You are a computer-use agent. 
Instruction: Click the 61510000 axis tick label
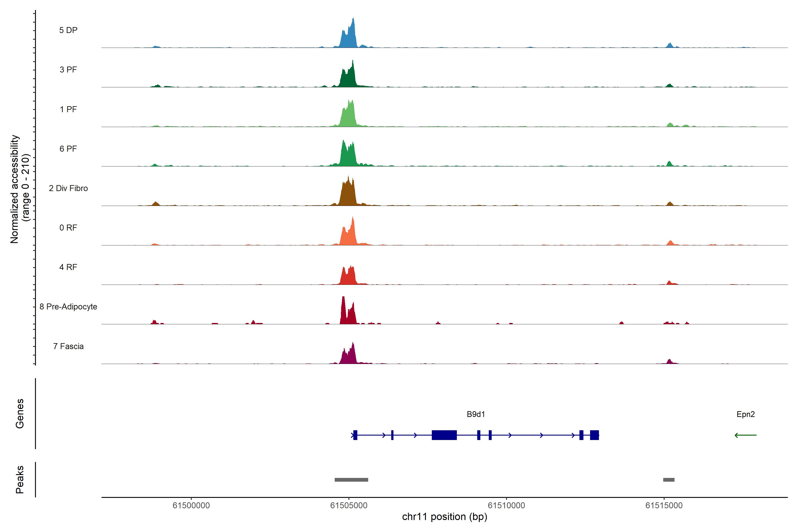click(506, 506)
